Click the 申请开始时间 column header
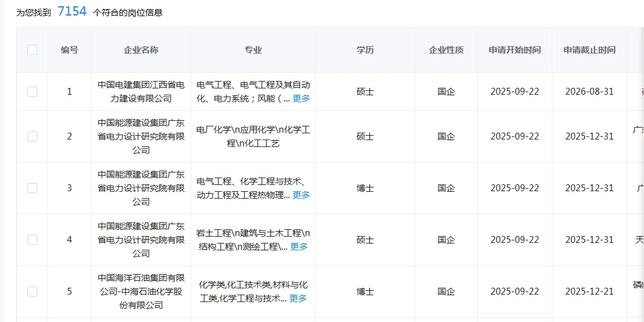The image size is (644, 322). point(514,50)
